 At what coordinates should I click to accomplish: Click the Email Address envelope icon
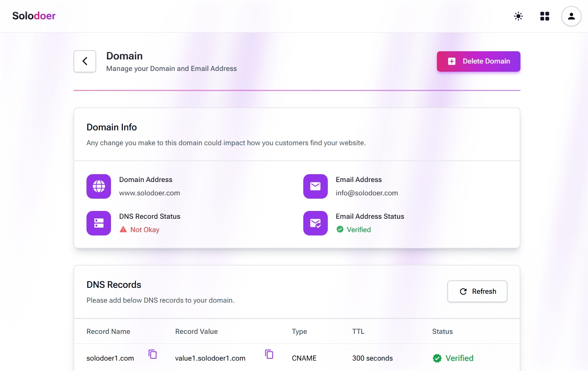pos(316,186)
